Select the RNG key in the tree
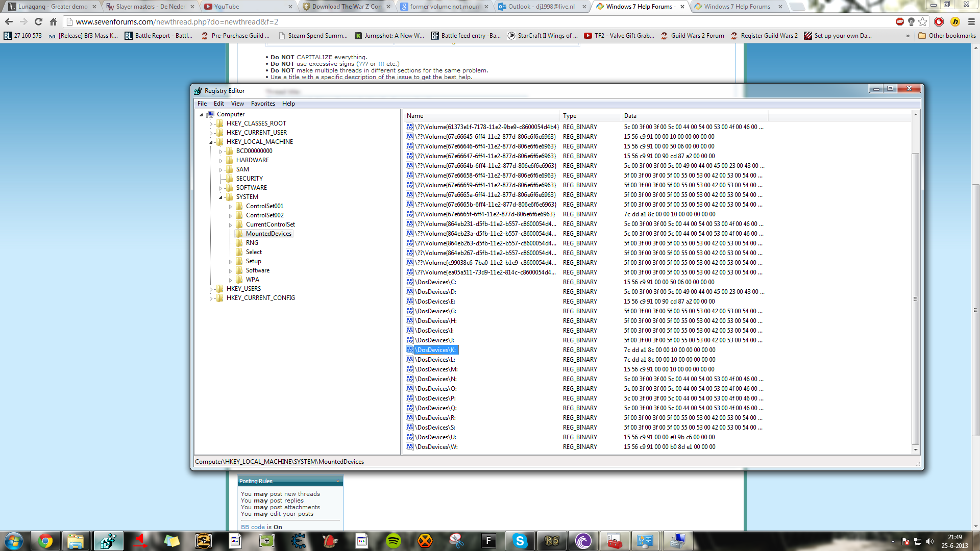Image resolution: width=980 pixels, height=551 pixels. pos(252,243)
